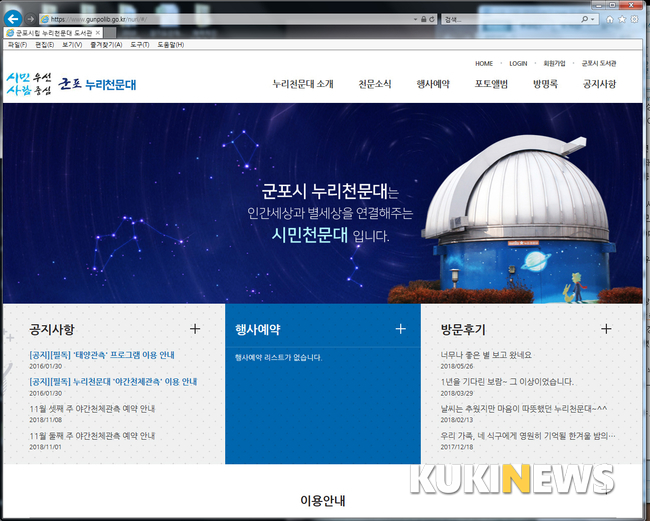This screenshot has width=650, height=521.
Task: Open the 누리천문대 소개 nav menu
Action: 303,84
